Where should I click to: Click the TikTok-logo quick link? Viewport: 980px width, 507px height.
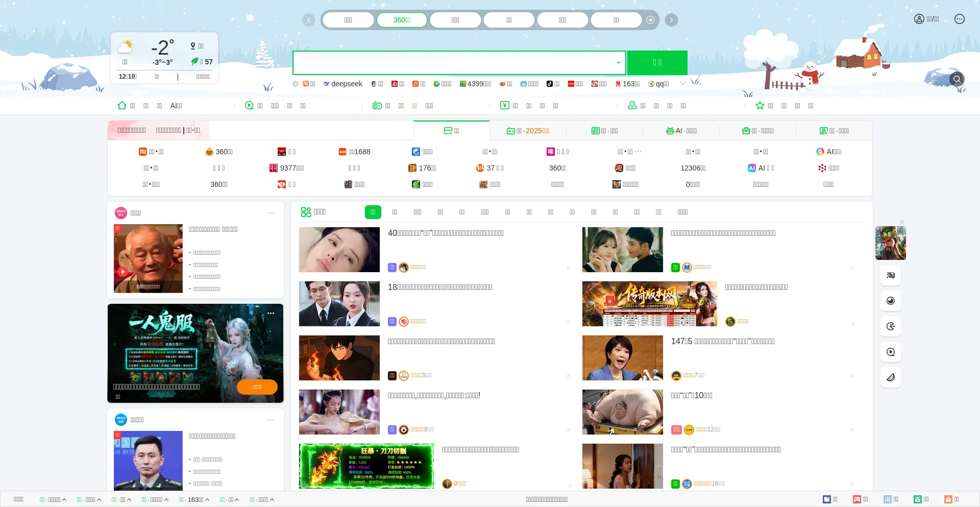click(550, 84)
